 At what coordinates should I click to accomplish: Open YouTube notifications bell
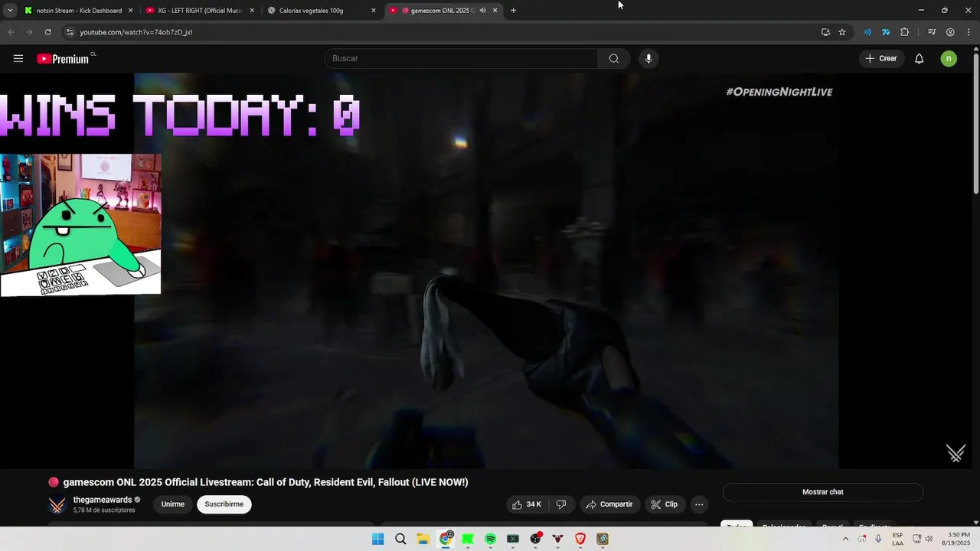919,59
